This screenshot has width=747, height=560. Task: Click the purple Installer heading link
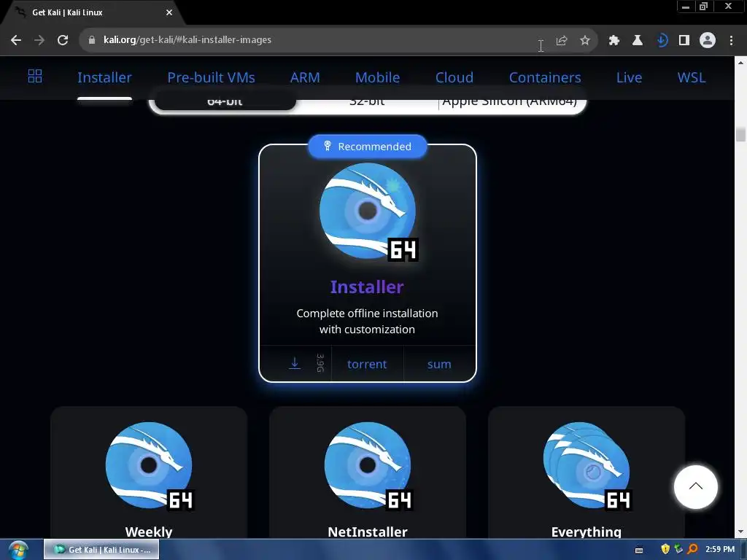click(367, 287)
